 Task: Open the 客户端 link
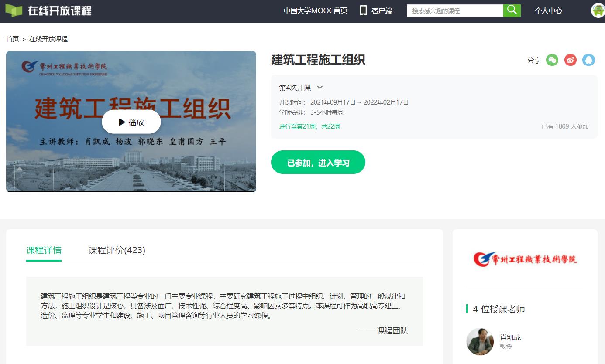coord(382,11)
